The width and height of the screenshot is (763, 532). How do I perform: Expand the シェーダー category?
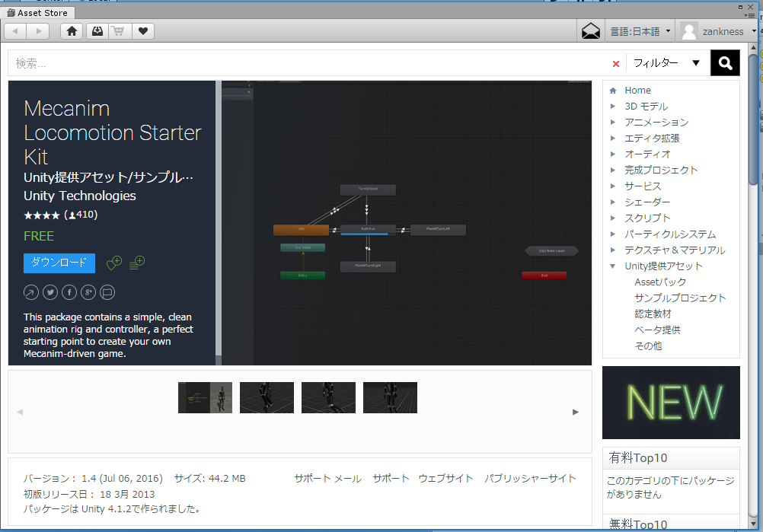pos(613,202)
